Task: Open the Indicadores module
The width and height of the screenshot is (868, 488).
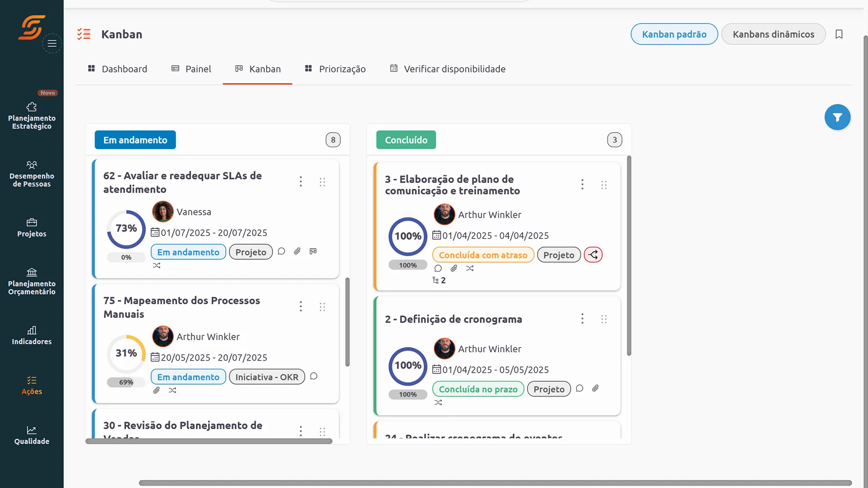Action: click(x=32, y=336)
